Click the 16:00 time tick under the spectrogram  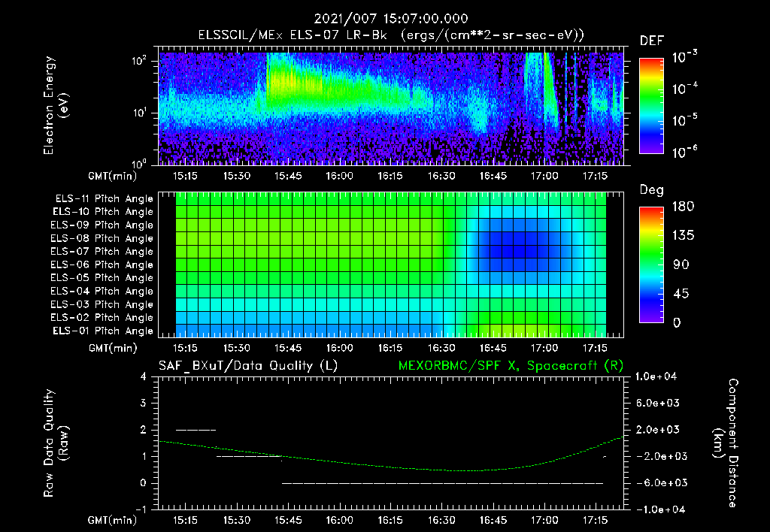339,176
